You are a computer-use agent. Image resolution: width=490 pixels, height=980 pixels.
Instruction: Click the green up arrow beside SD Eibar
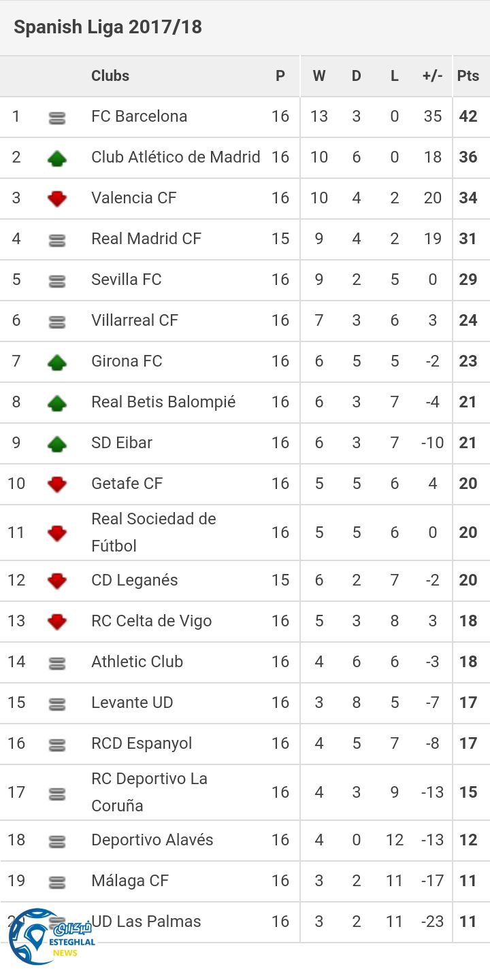[57, 444]
